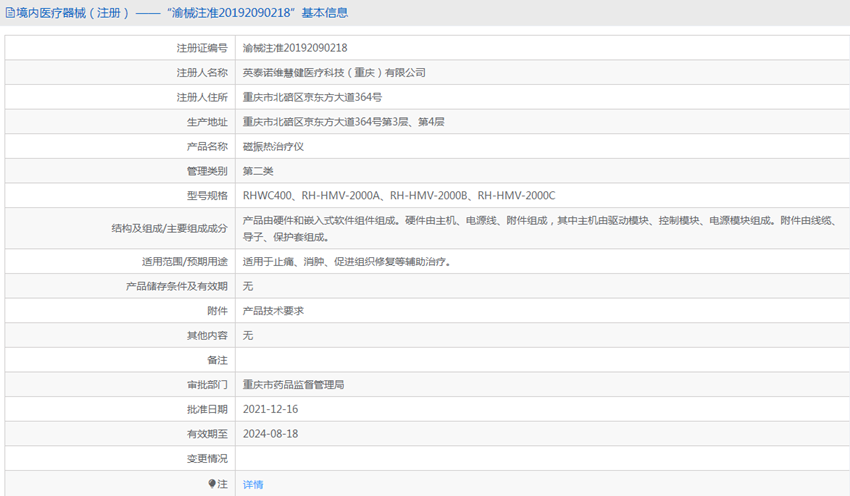This screenshot has height=496, width=850.
Task: Click the 变更情况 label
Action: pyautogui.click(x=208, y=459)
